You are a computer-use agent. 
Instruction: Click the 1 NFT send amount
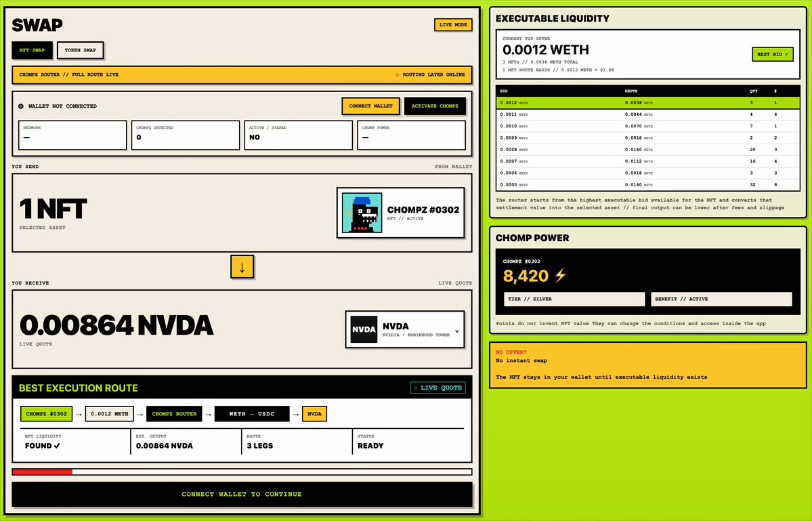tap(53, 209)
